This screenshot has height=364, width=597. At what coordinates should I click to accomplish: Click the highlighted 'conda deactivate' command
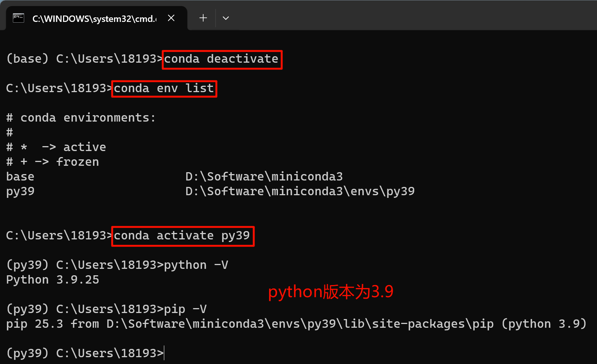point(222,59)
